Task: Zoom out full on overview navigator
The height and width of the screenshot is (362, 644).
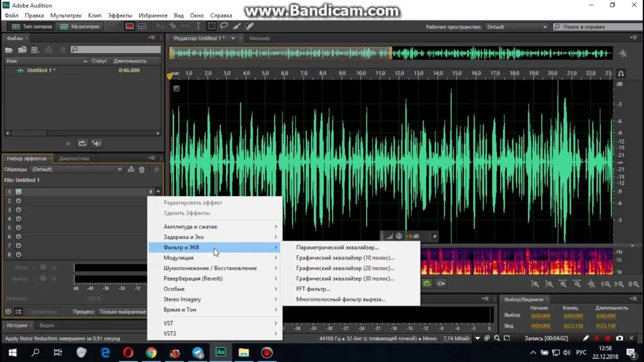Action: (x=623, y=53)
